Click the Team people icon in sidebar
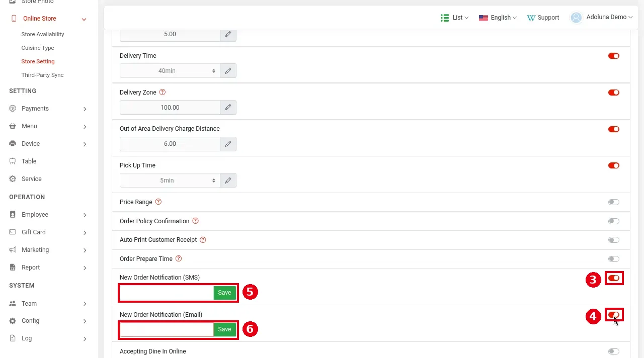 (x=13, y=304)
